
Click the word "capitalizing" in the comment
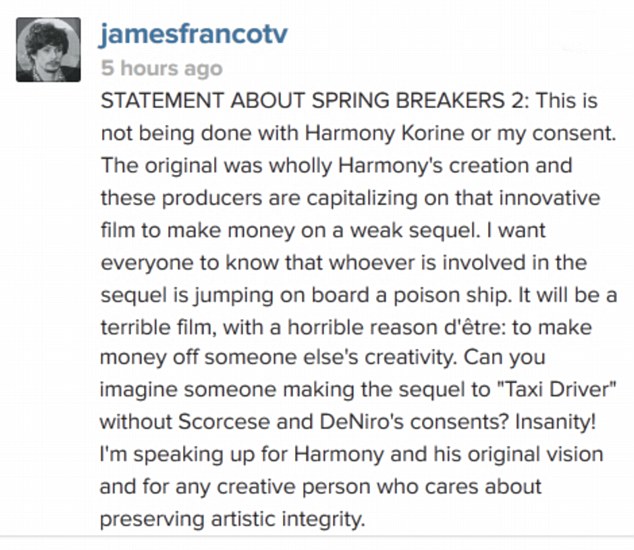(362, 199)
